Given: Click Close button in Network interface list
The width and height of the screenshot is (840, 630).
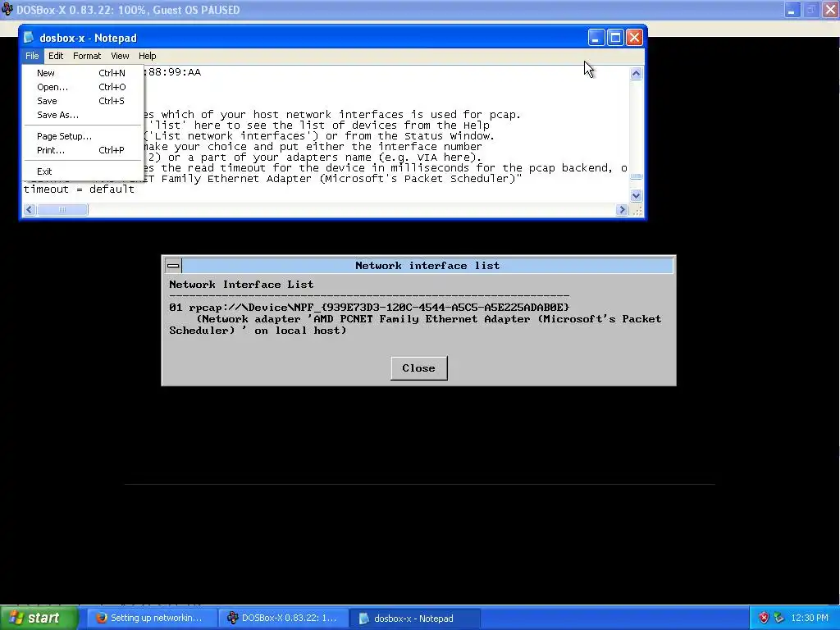Looking at the screenshot, I should tap(419, 368).
